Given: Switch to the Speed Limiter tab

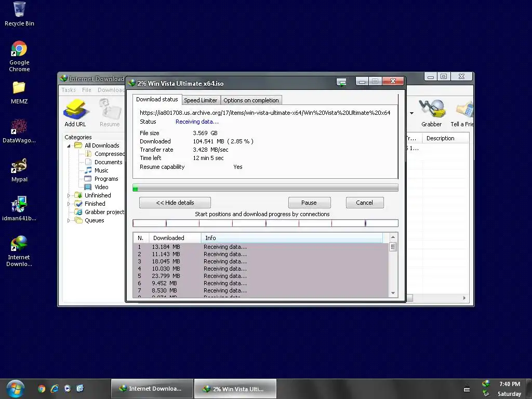Looking at the screenshot, I should click(x=201, y=100).
